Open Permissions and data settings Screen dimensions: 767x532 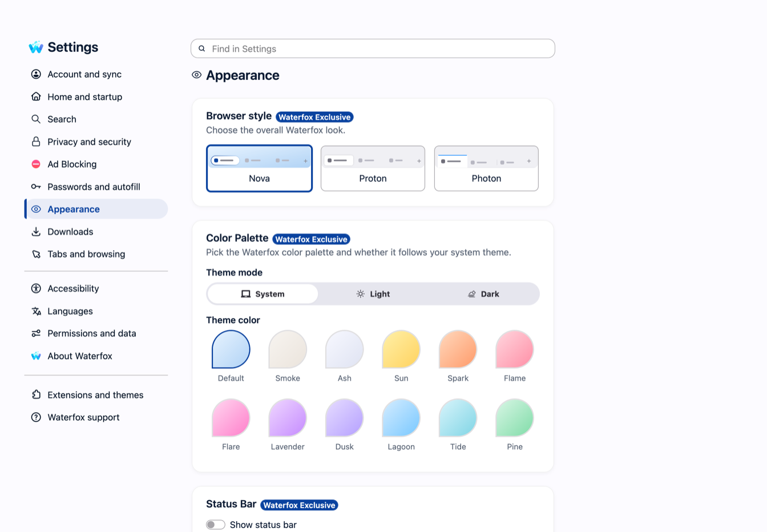click(96, 333)
